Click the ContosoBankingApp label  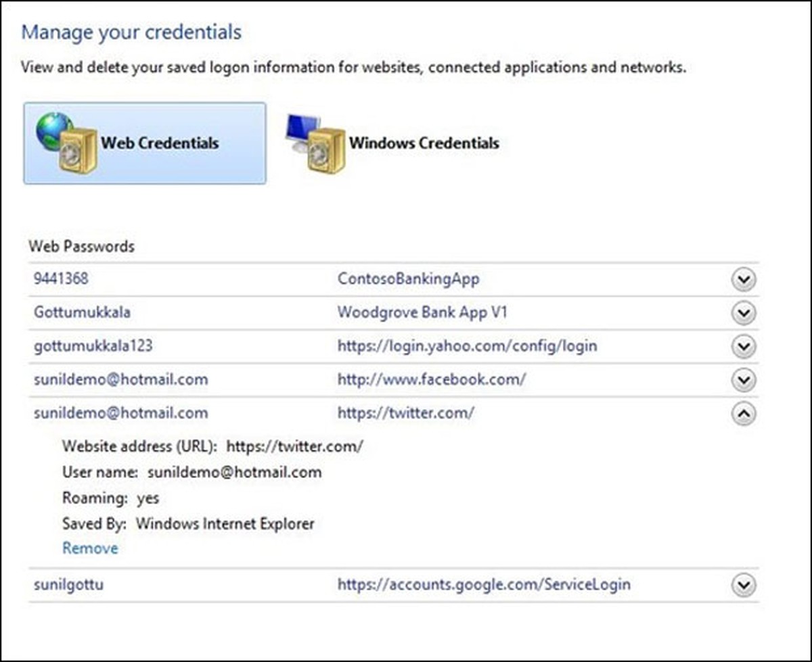pos(408,279)
